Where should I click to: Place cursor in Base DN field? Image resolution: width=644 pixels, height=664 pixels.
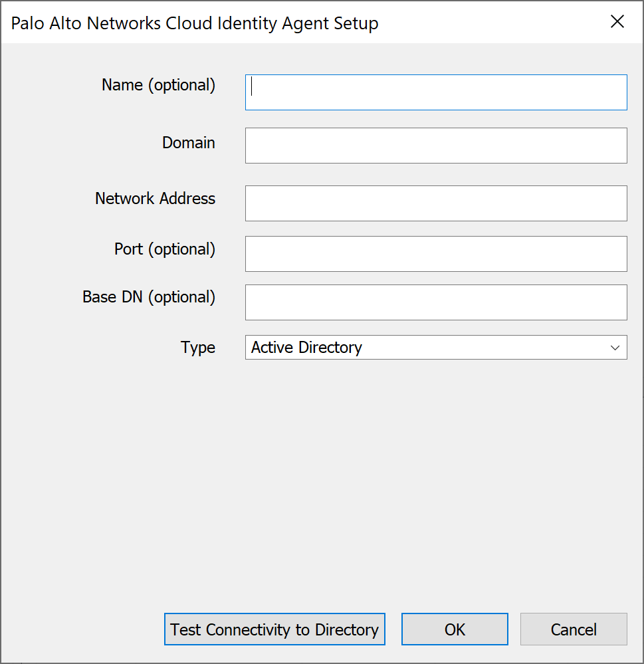click(436, 302)
